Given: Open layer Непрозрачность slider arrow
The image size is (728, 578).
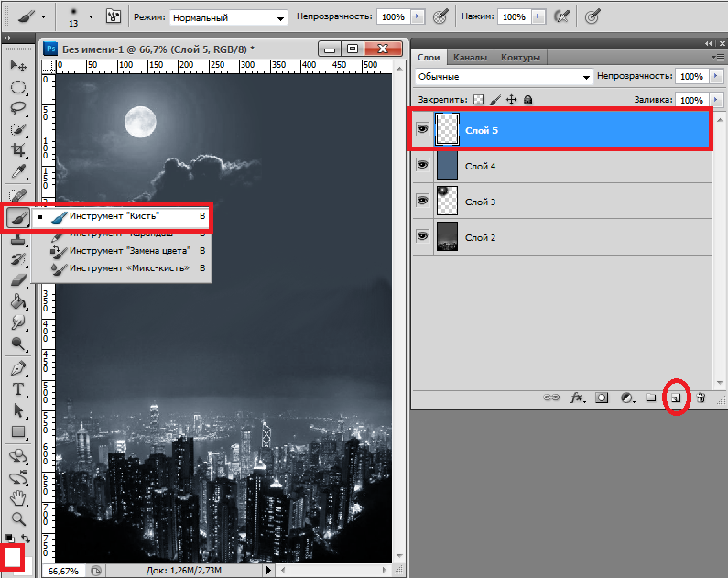Looking at the screenshot, I should pyautogui.click(x=716, y=76).
